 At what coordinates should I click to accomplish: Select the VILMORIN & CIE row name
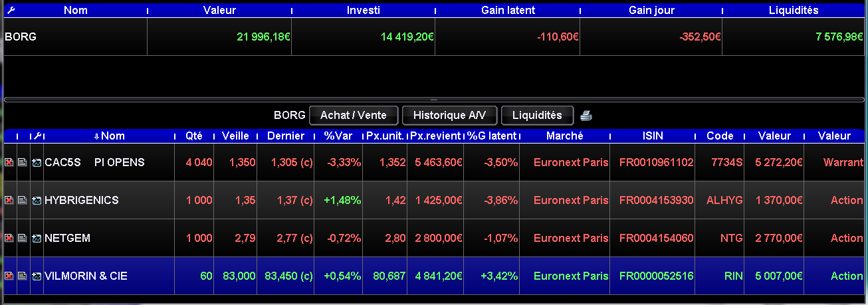(86, 276)
